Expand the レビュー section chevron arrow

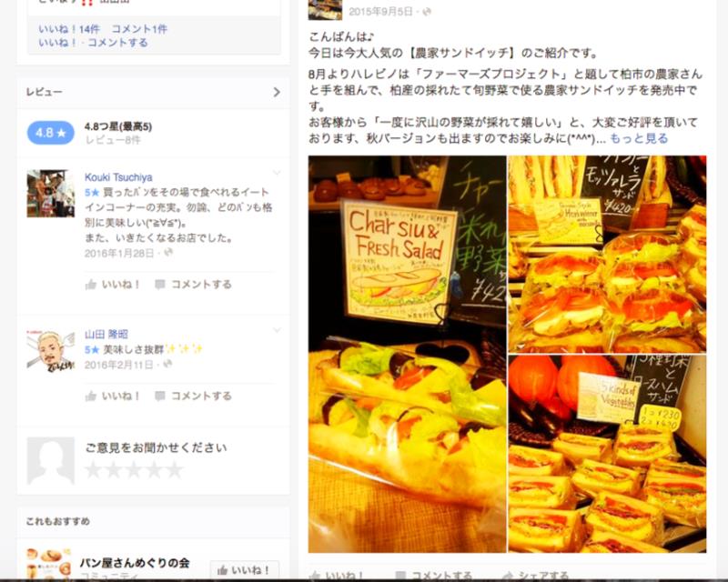coord(277,93)
